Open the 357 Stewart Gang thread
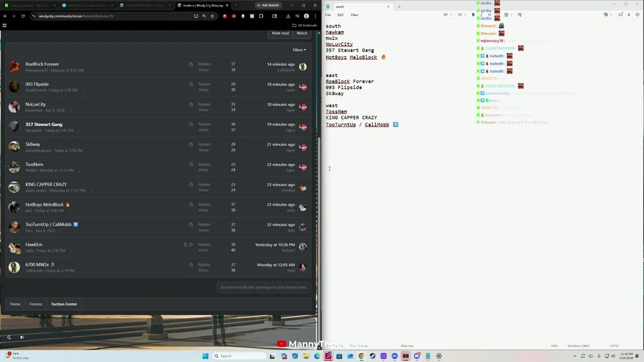The width and height of the screenshot is (644, 362). click(44, 124)
